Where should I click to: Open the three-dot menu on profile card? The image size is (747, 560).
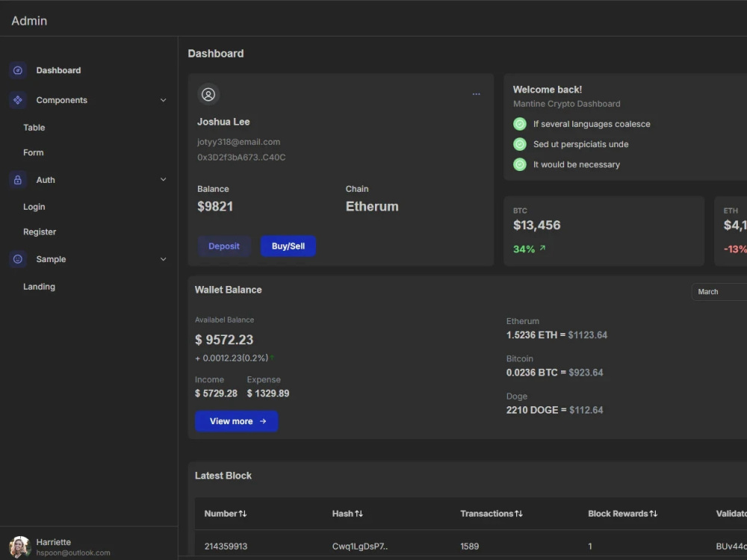point(476,94)
